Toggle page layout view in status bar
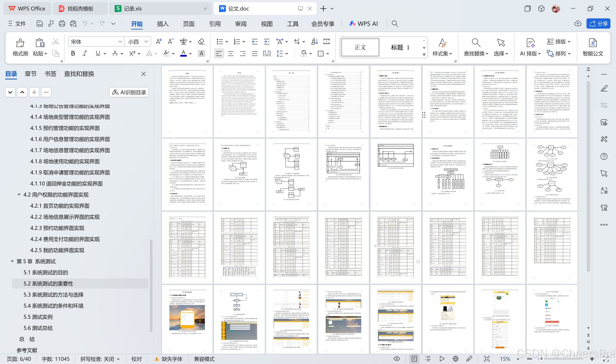This screenshot has height=364, width=616. coord(414,359)
